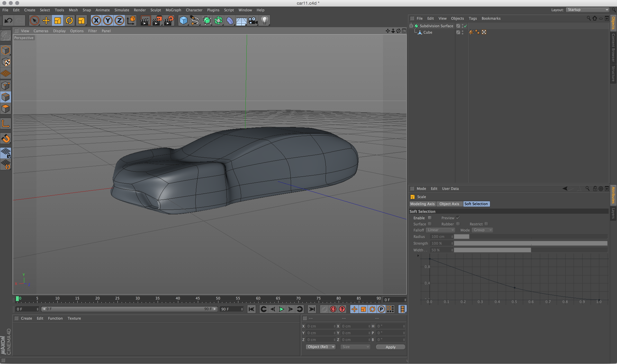Collapse the Subdivision Surface tree item
The width and height of the screenshot is (617, 364).
[411, 26]
